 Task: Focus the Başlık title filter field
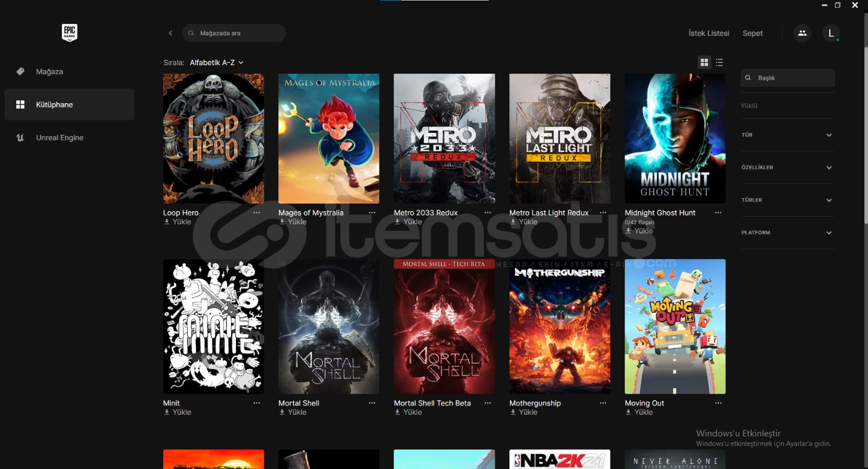787,78
